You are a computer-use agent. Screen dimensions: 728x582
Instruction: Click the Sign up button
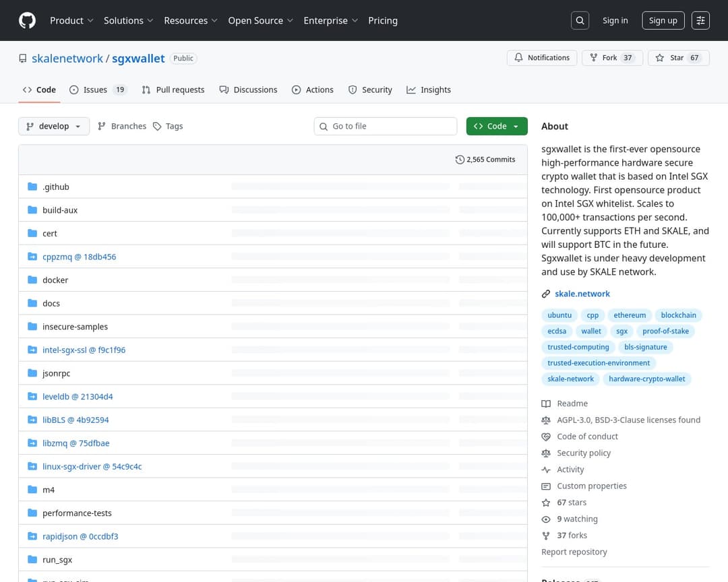663,21
